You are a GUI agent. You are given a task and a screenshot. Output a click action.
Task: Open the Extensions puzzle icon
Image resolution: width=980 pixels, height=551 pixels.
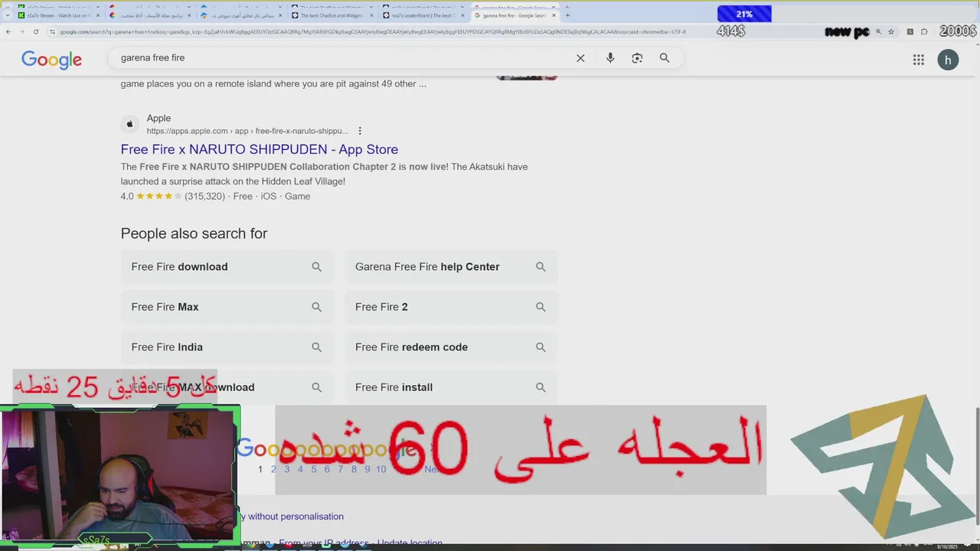[924, 31]
